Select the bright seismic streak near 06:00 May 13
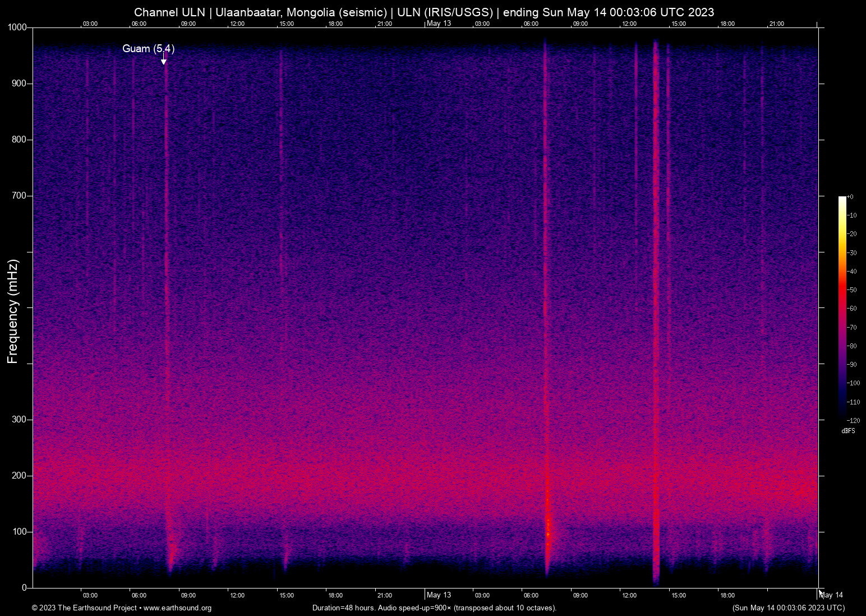The image size is (866, 616). coord(547,337)
